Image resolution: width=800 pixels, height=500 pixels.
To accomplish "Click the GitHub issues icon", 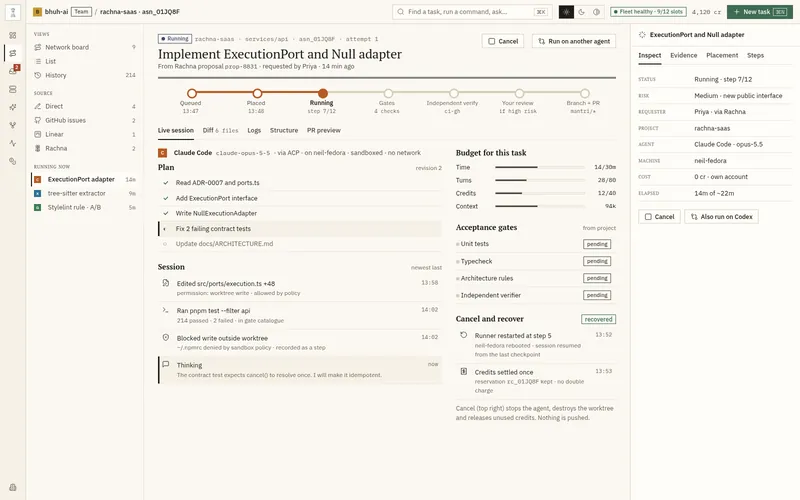I will tap(38, 120).
